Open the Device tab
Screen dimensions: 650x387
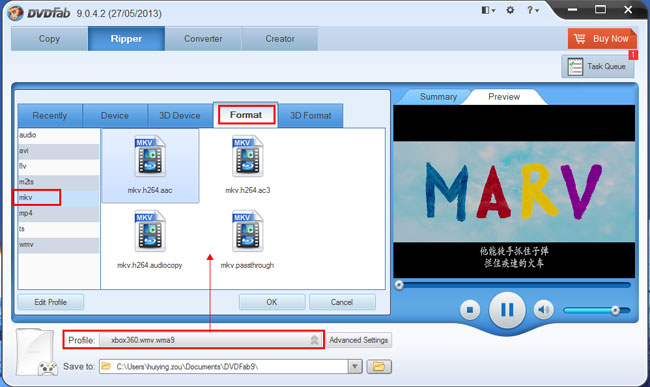coord(115,116)
